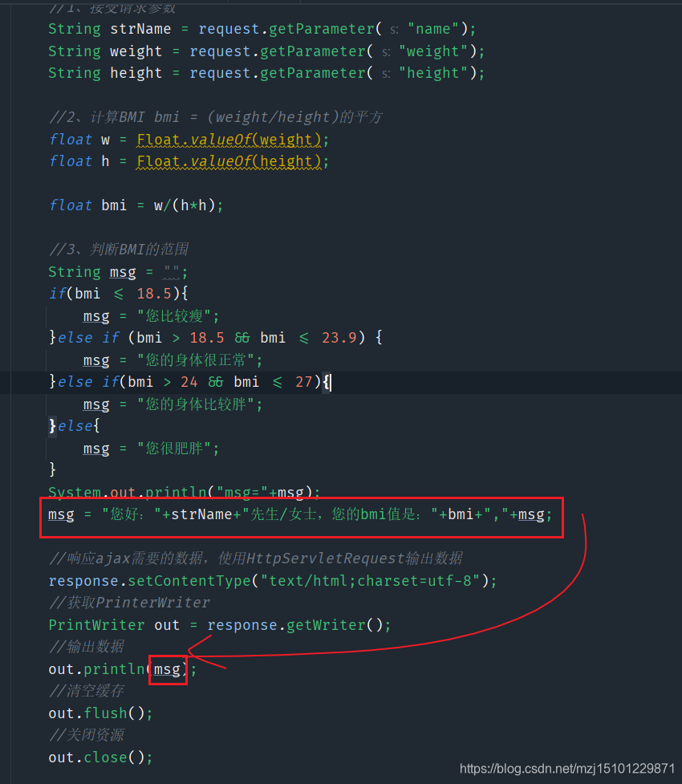
Task: Click Float.valueOf(weight) expression
Action: click(x=229, y=140)
